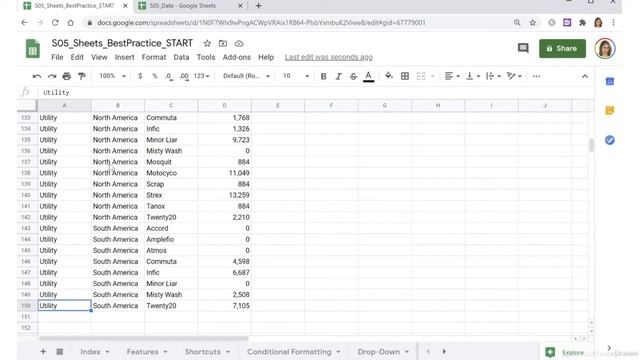The height and width of the screenshot is (360, 640).
Task: Open horizontal align dropdown
Action: tap(452, 76)
